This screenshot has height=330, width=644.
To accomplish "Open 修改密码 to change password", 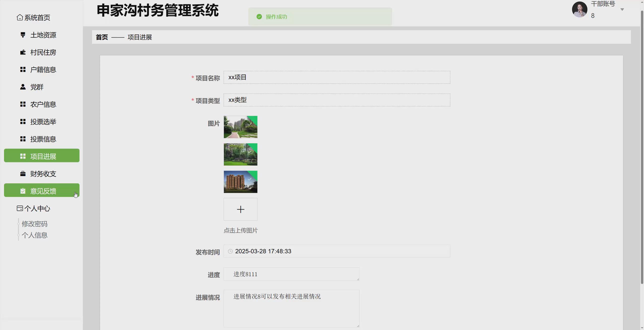I will (35, 224).
